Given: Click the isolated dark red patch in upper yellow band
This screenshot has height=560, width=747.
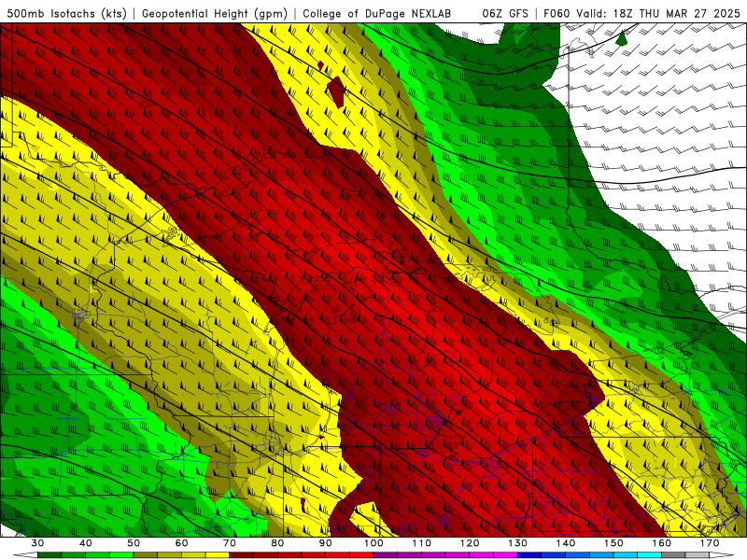Looking at the screenshot, I should pyautogui.click(x=336, y=91).
